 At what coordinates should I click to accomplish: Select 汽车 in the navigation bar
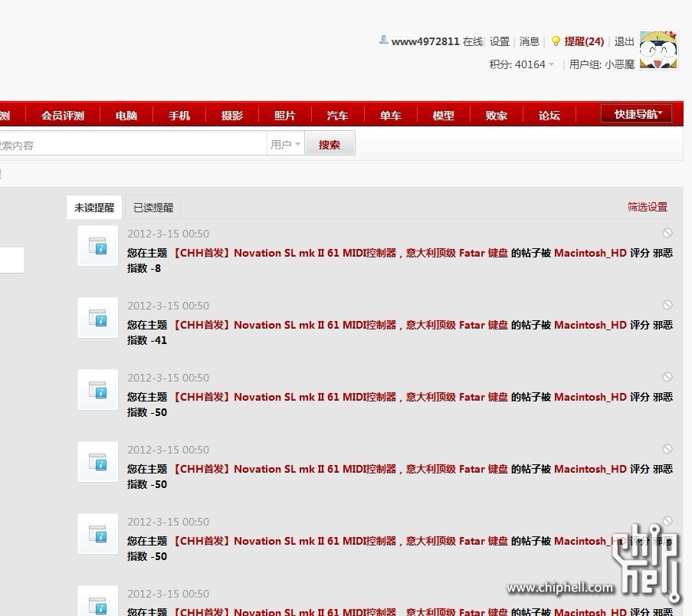tap(338, 116)
